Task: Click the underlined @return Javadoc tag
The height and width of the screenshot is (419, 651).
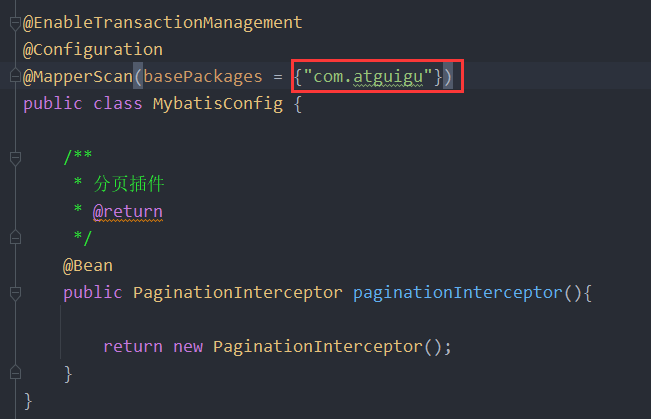Action: 127,212
